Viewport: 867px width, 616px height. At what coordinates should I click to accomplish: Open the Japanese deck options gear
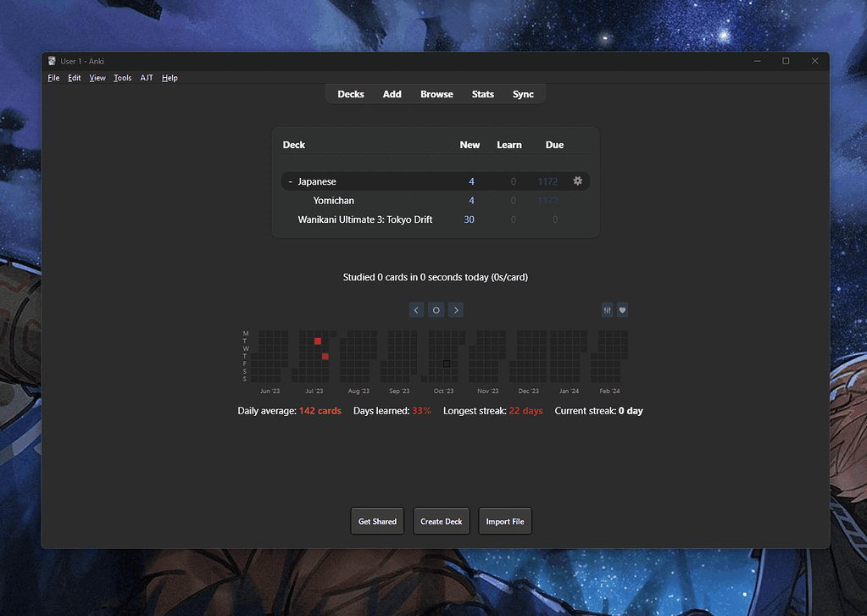click(577, 180)
